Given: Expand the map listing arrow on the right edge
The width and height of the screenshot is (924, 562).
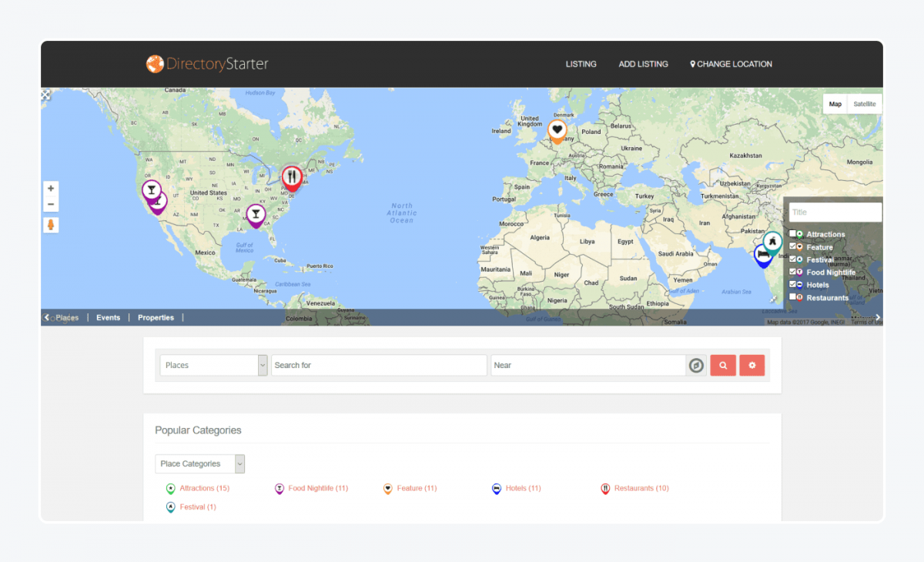Looking at the screenshot, I should tap(877, 316).
